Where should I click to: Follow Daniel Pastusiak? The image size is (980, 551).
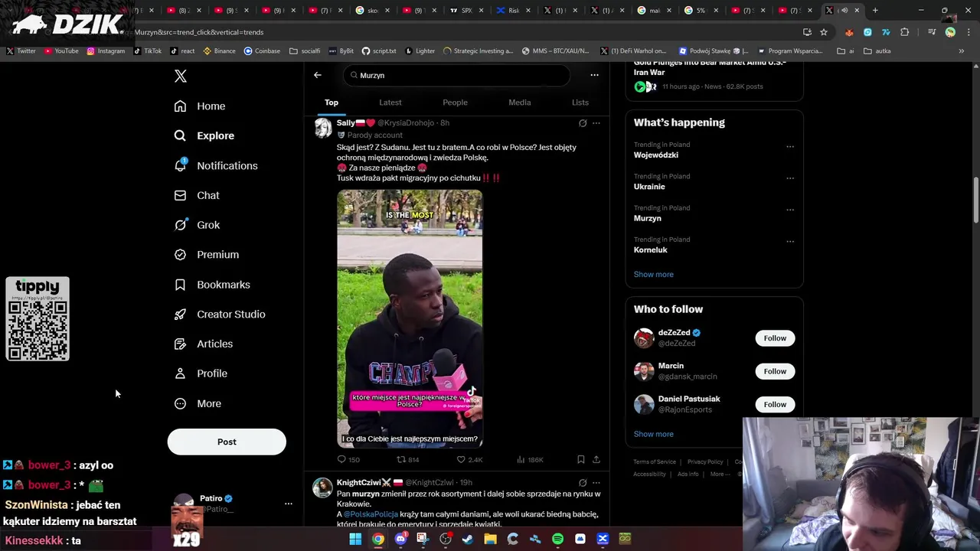pos(775,404)
